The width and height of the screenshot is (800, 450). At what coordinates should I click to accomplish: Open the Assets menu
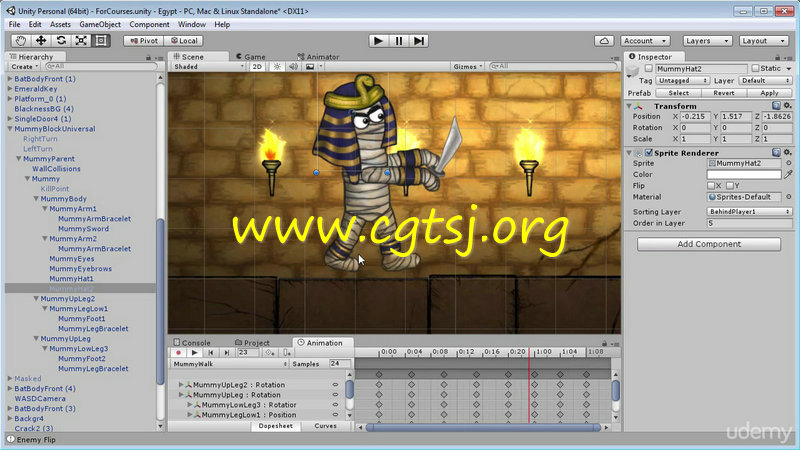click(60, 24)
